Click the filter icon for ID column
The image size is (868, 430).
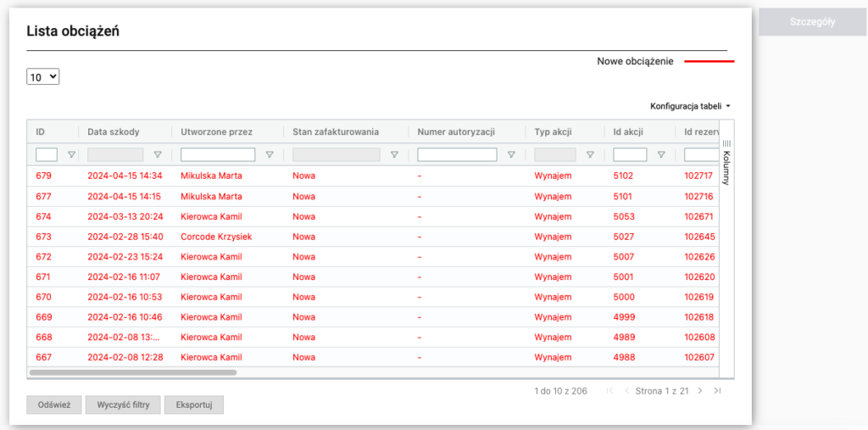coord(71,155)
